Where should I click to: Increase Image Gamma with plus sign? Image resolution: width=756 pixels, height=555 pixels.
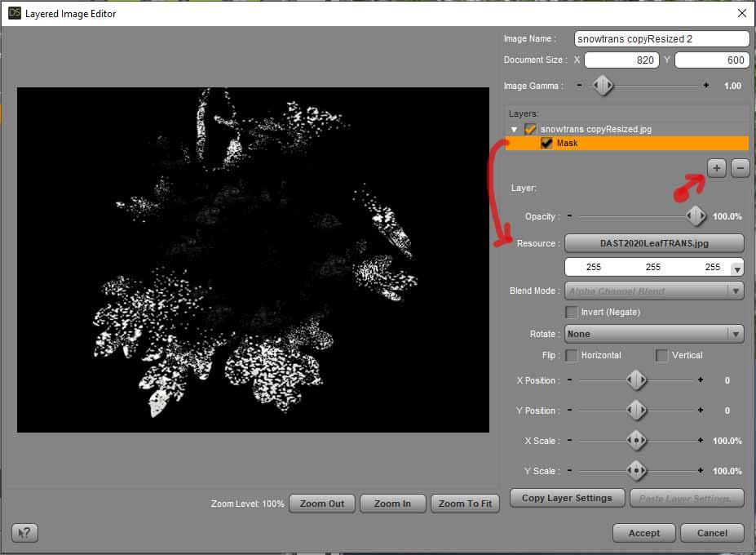706,86
